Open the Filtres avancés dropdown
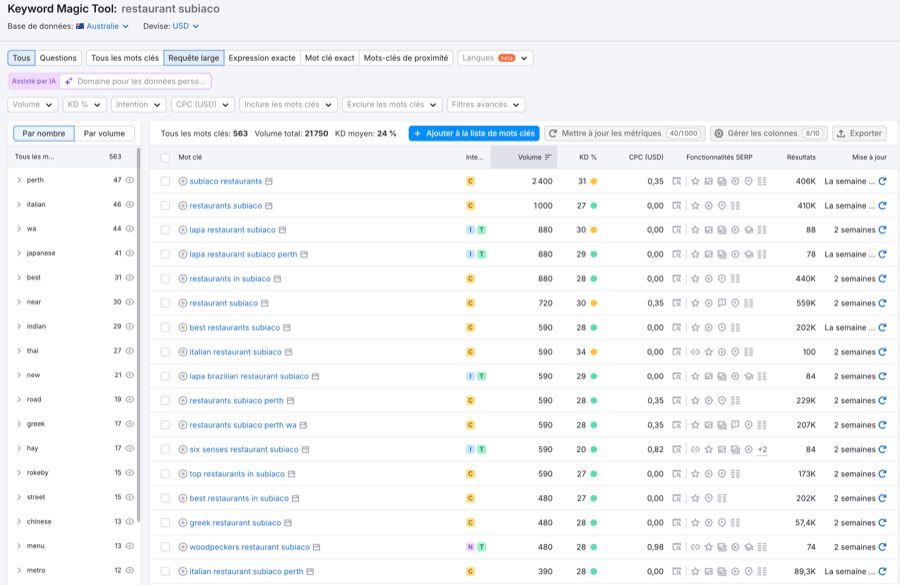 (486, 104)
